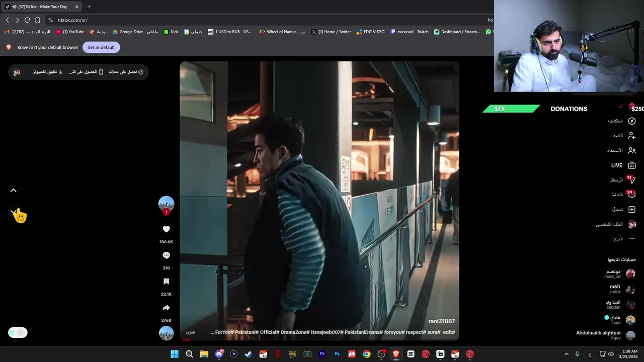Viewport: 644px width, 362px height.
Task: Click the Desktop App (تطبيق الكمبيوتر) download button
Action: coord(48,72)
